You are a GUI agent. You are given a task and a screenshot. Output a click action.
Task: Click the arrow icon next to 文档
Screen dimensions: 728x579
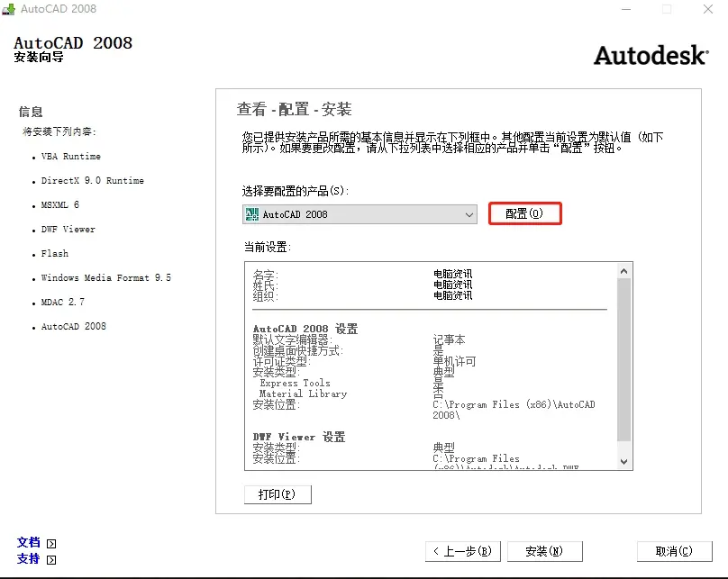tap(51, 544)
